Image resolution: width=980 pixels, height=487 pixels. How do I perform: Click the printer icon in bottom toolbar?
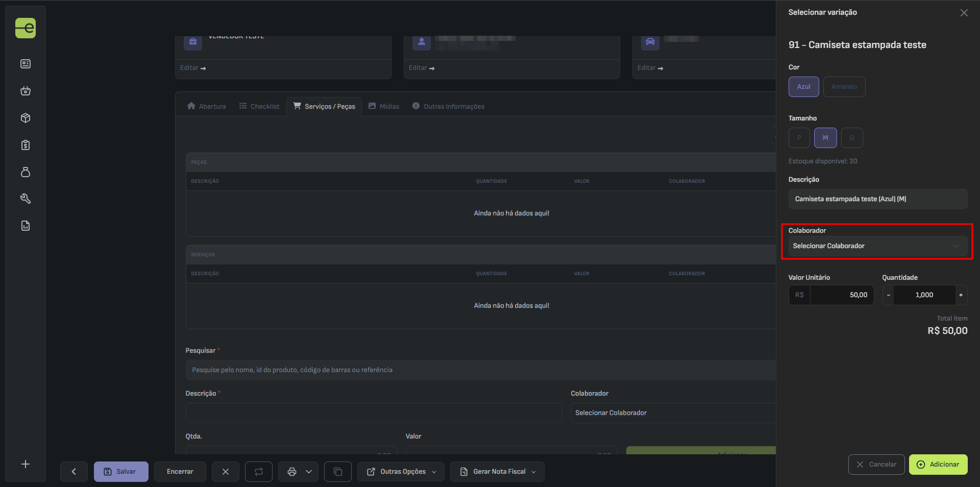coord(292,472)
